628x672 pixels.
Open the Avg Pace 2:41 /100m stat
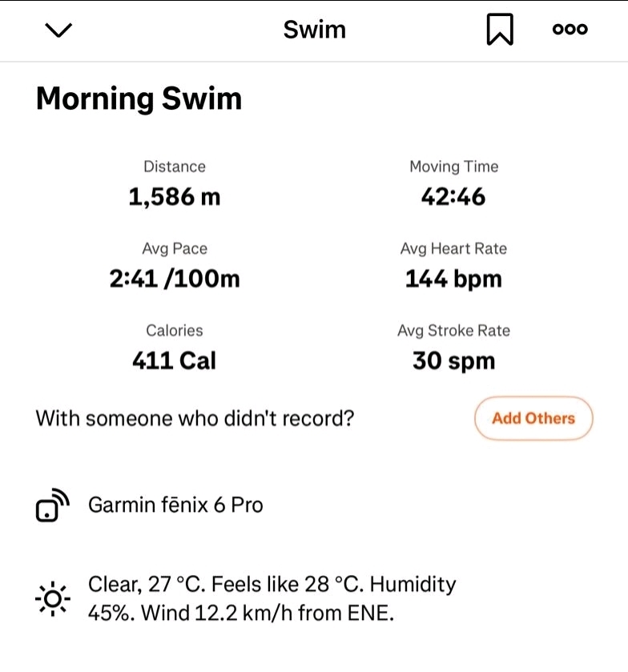coord(175,278)
